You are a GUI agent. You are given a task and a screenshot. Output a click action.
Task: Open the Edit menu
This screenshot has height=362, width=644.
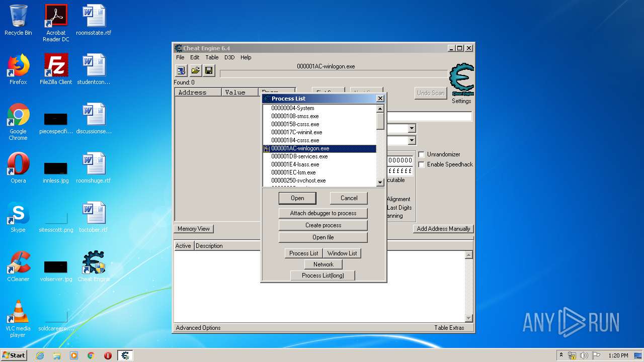point(195,57)
